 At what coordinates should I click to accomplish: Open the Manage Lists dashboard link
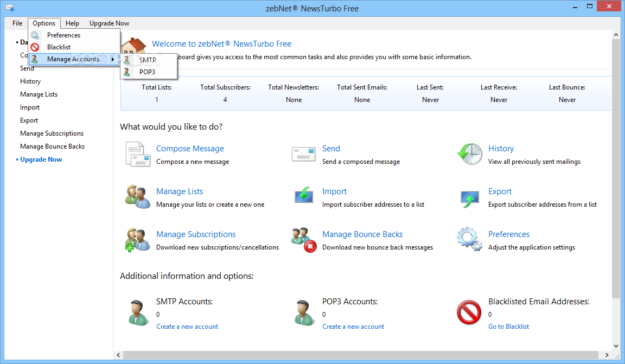pyautogui.click(x=180, y=191)
